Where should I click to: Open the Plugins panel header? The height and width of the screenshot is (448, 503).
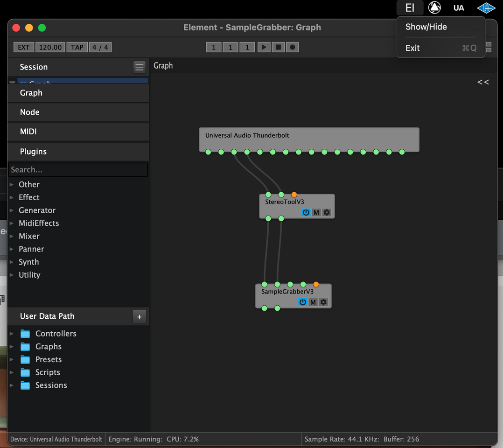click(78, 152)
